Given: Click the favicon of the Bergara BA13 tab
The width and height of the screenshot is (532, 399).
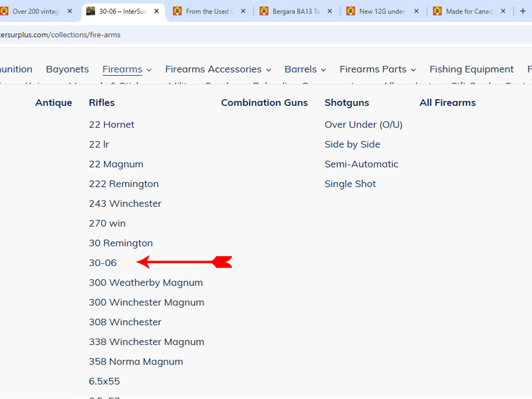Looking at the screenshot, I should tap(264, 11).
